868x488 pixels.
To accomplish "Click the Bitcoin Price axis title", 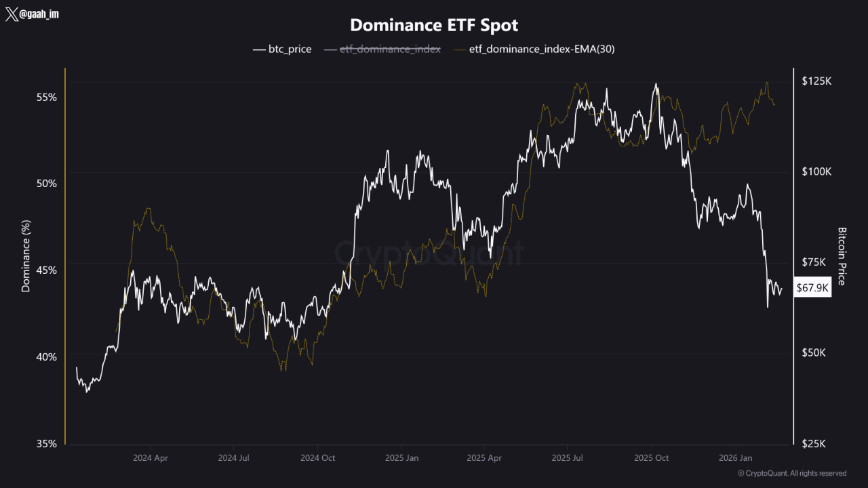I will coord(842,256).
